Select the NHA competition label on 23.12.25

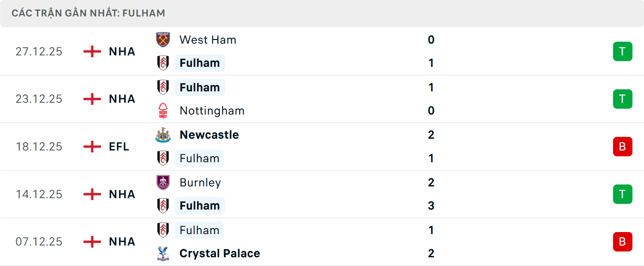pos(121,99)
